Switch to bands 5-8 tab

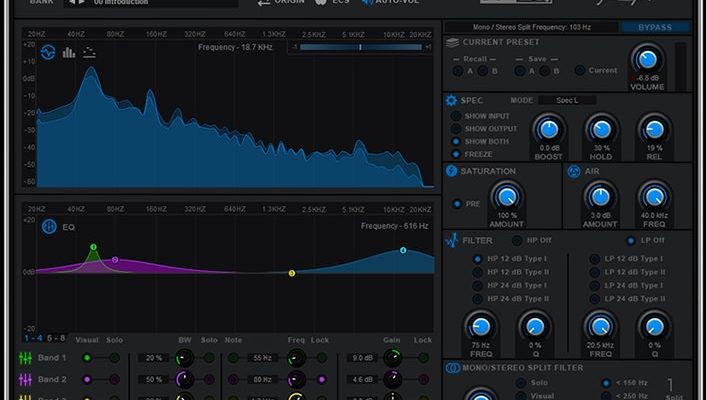[57, 338]
